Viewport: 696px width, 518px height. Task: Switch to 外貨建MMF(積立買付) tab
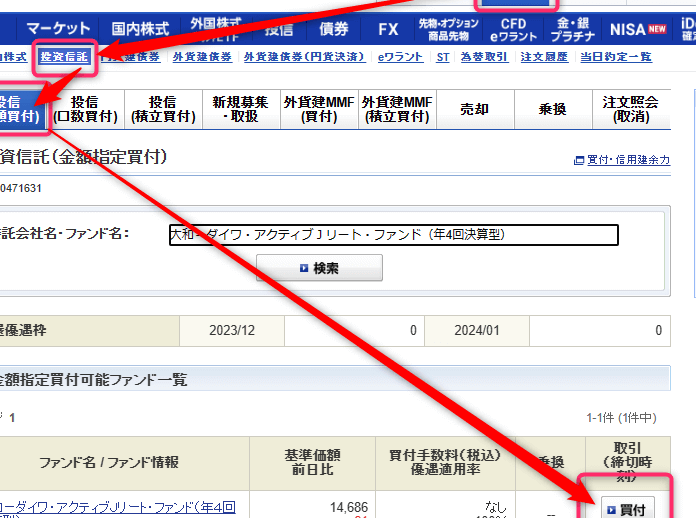pos(397,109)
